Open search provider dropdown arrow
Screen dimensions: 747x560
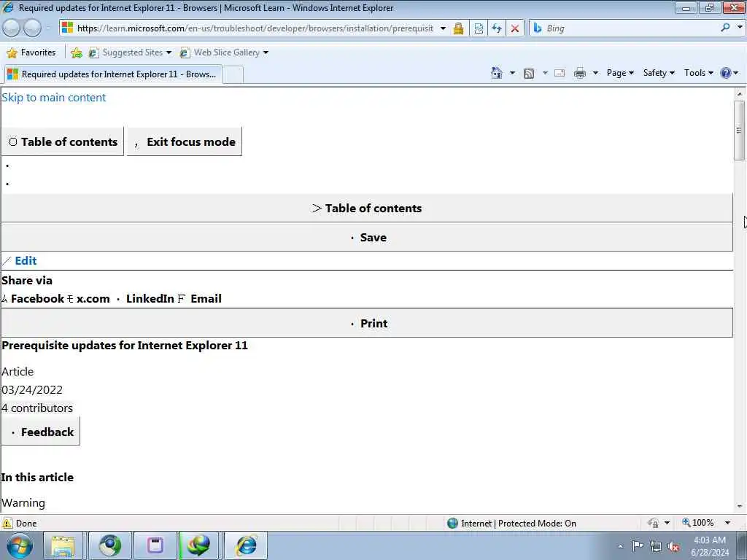click(740, 28)
